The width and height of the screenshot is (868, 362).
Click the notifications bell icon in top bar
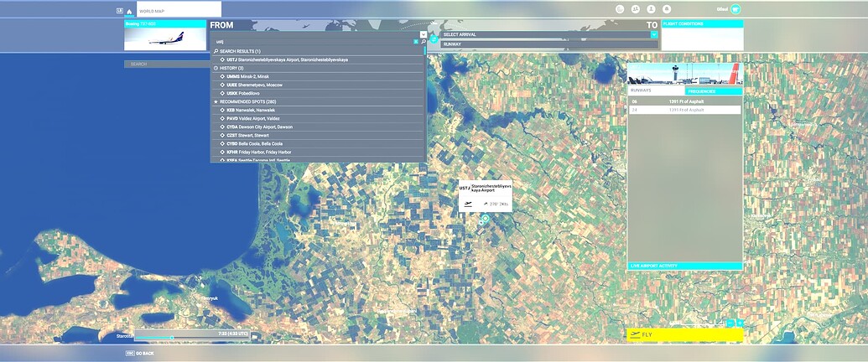point(666,10)
